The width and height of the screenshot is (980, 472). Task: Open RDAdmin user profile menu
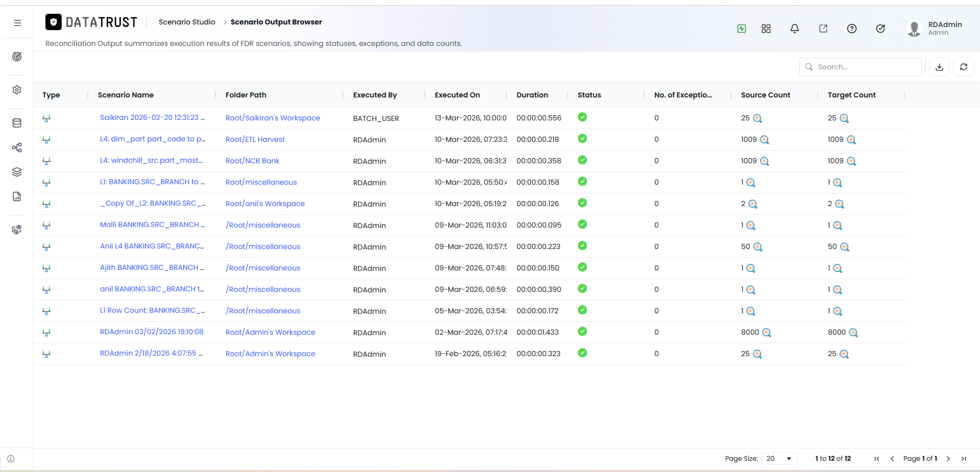coord(935,29)
